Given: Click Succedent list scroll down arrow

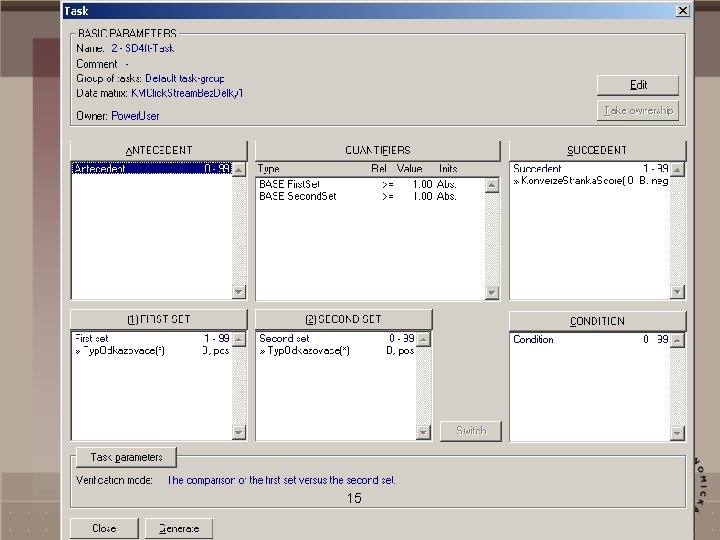Looking at the screenshot, I should 677,292.
